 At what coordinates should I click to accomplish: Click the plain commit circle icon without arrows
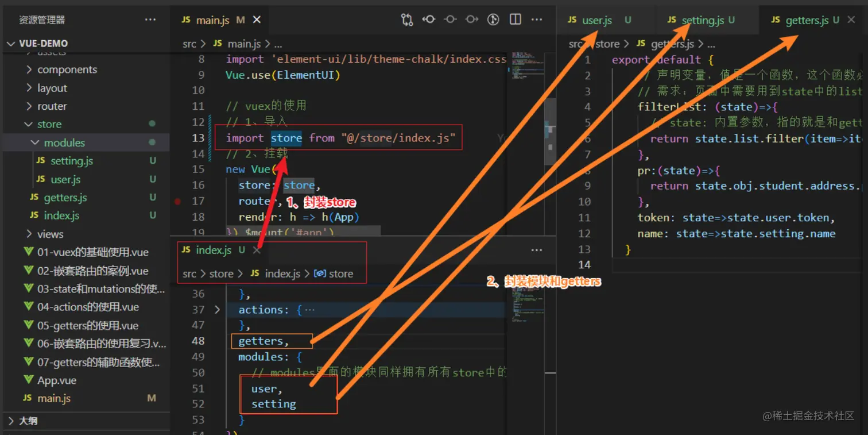(x=450, y=20)
